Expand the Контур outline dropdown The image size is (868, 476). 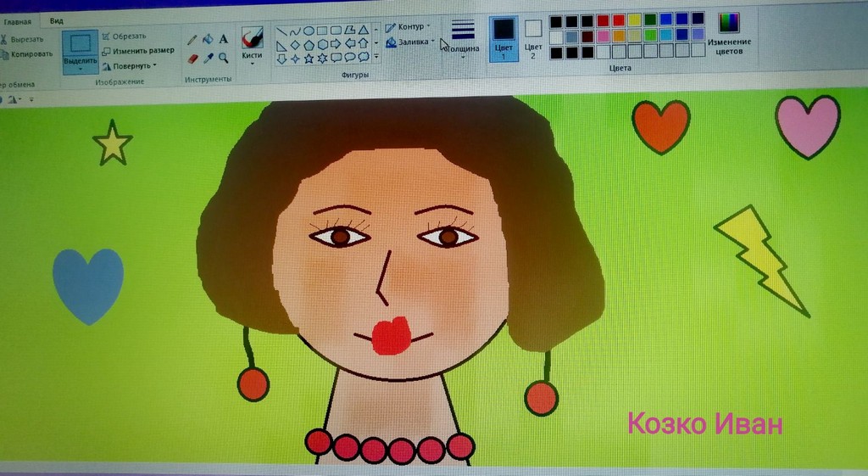pos(409,27)
